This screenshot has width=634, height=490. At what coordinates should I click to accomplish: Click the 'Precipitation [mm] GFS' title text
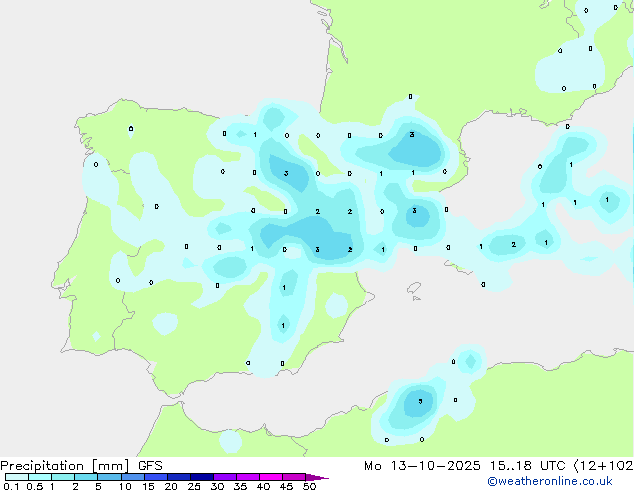pyautogui.click(x=81, y=466)
